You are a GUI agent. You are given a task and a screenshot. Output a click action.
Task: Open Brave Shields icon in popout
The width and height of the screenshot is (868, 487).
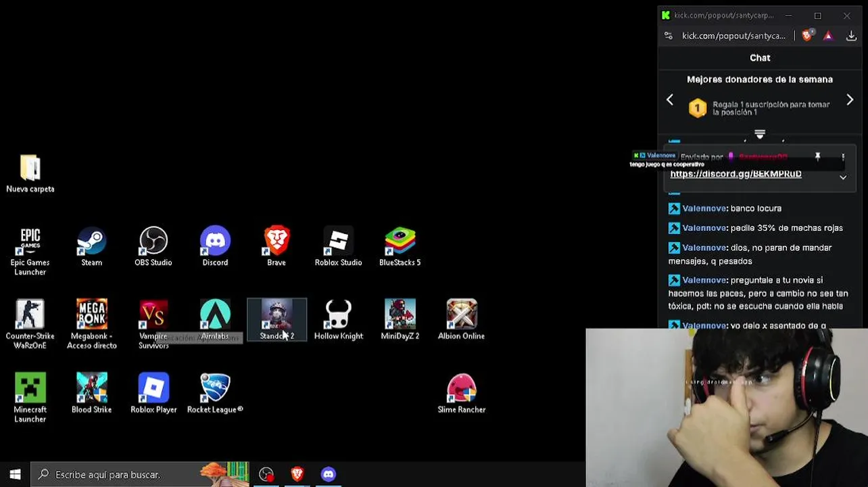(807, 35)
